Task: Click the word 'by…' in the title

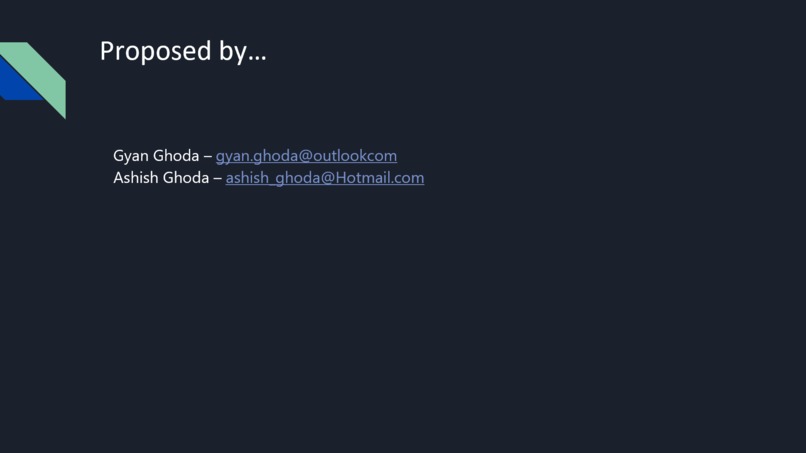Action: pos(243,52)
